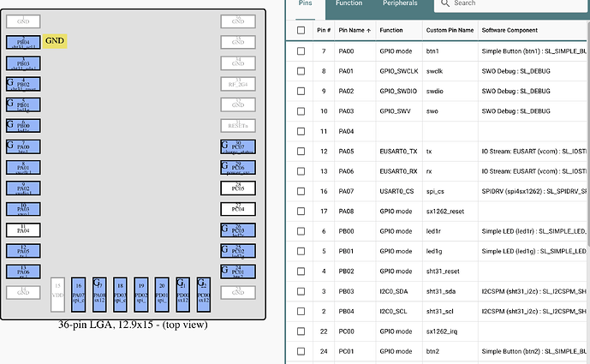
Task: Select pin PC04 on the package view
Action: click(x=238, y=208)
